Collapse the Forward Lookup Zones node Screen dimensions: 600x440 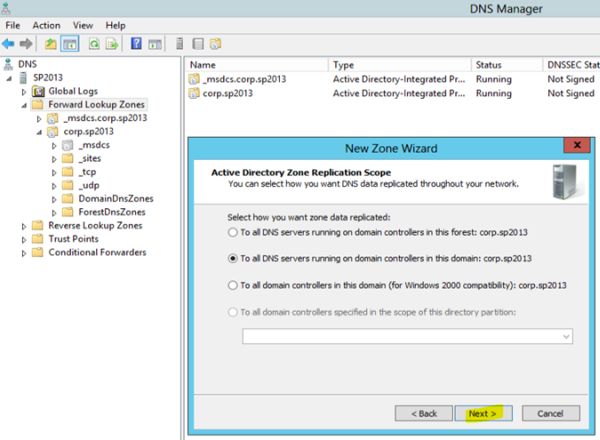point(24,106)
